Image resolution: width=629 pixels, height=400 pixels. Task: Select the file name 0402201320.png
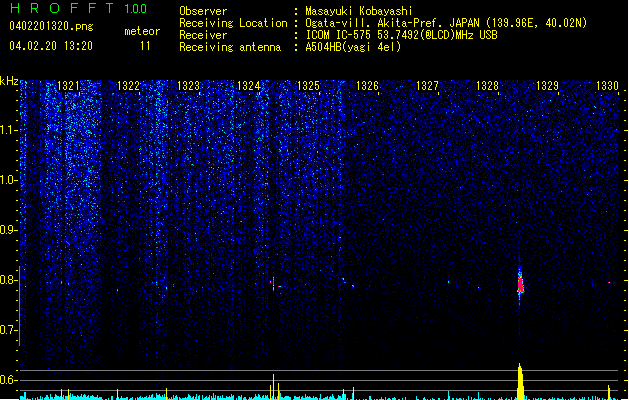point(51,26)
